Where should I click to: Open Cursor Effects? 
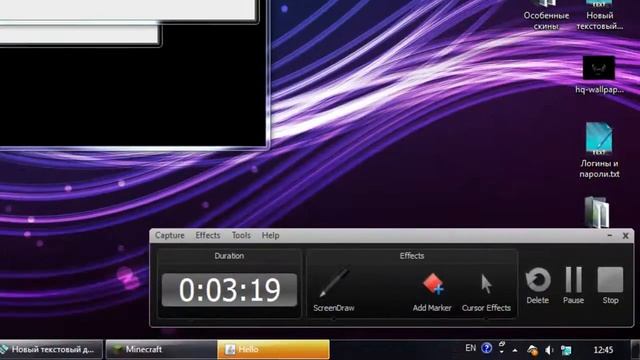[x=486, y=291]
